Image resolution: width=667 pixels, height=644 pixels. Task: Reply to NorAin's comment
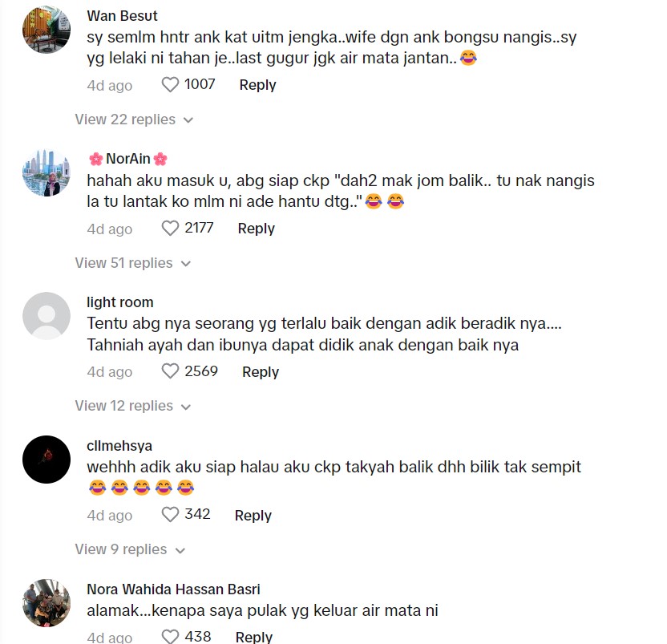(x=256, y=228)
